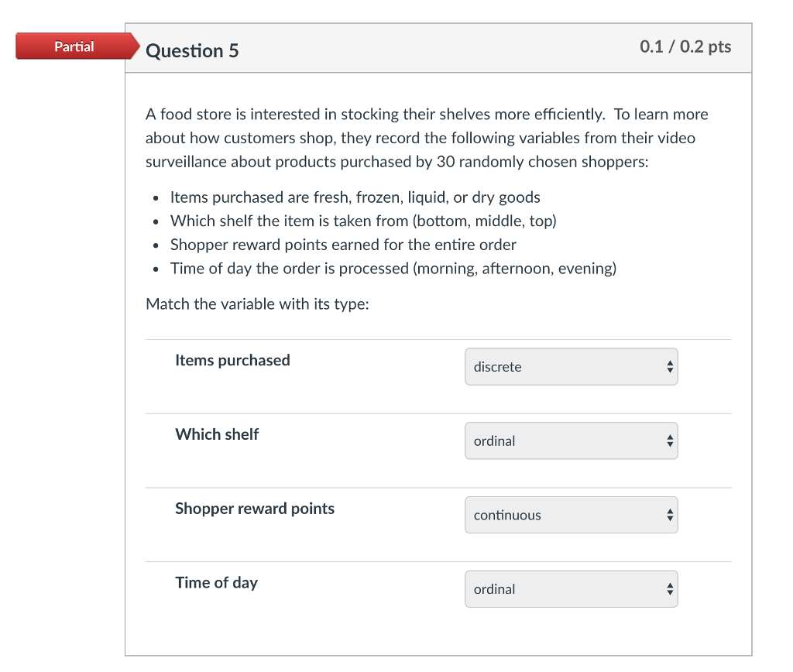Click the stepper arrows beside the discrete selection
793x672 pixels.
click(669, 366)
